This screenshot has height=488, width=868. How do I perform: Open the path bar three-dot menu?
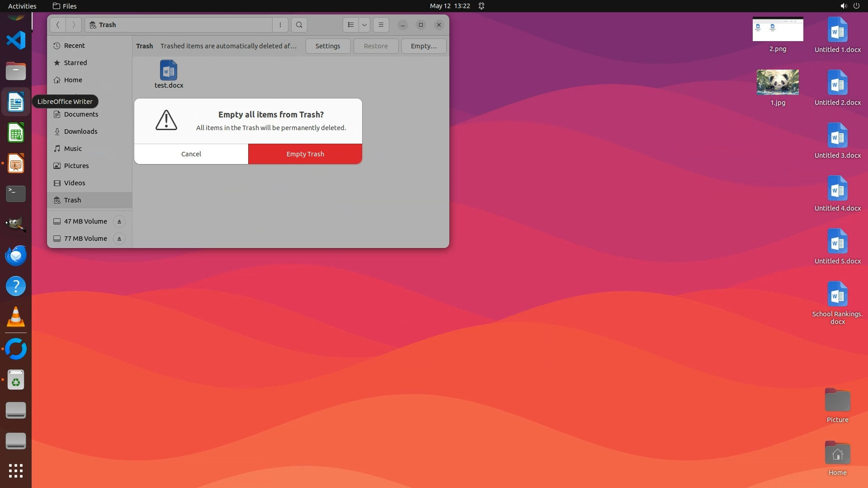(x=280, y=25)
